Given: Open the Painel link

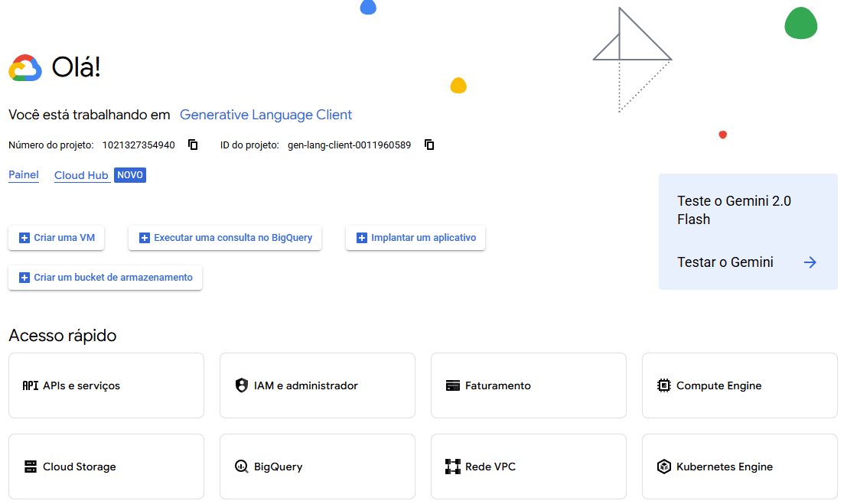Looking at the screenshot, I should (24, 175).
